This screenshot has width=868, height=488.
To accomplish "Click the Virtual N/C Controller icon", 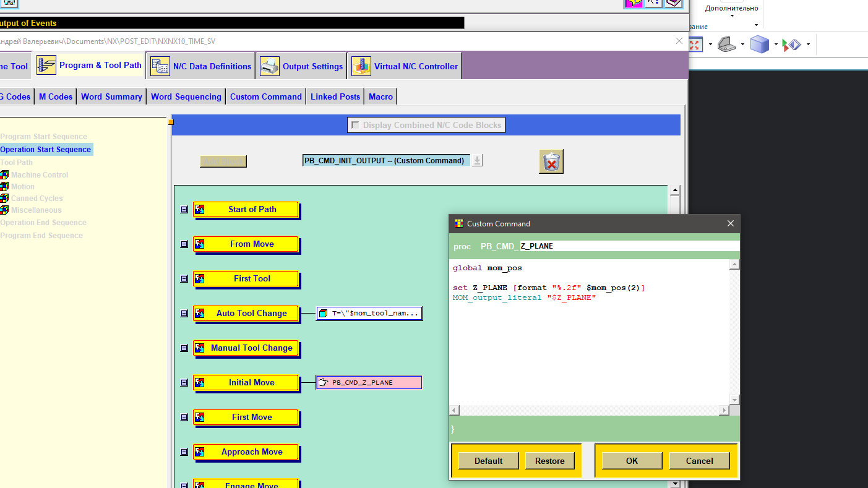I will coord(361,66).
